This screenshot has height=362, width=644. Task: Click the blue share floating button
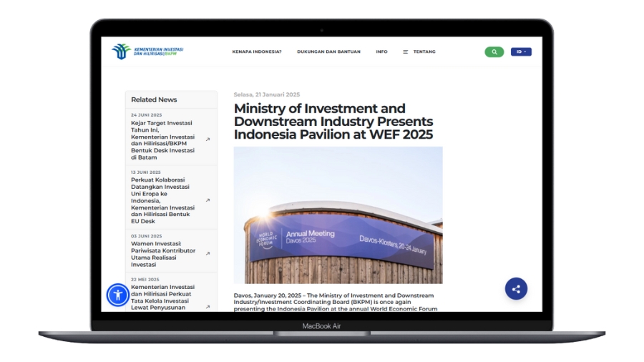516,289
